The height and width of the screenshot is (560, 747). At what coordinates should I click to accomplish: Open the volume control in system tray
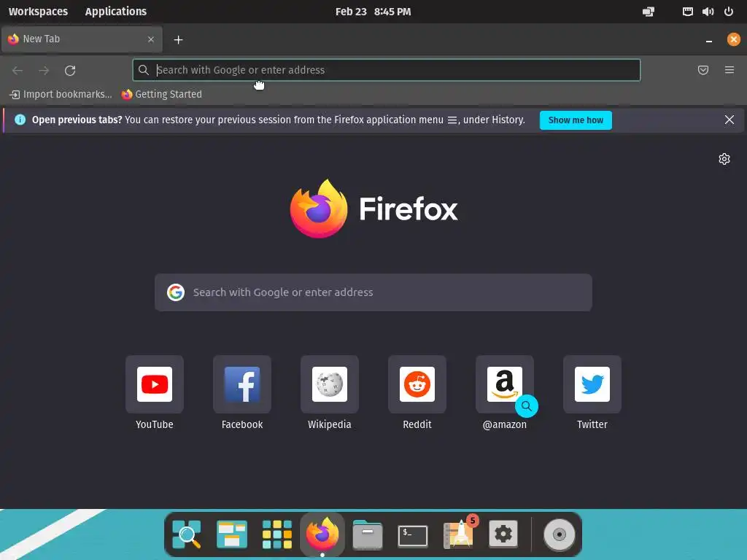(x=708, y=12)
